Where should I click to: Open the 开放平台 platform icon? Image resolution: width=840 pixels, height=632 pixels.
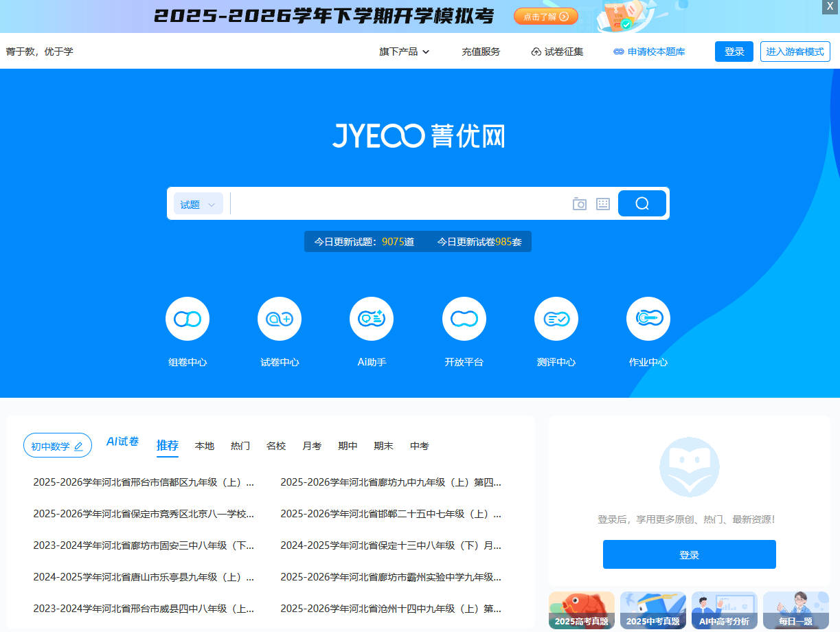click(464, 318)
